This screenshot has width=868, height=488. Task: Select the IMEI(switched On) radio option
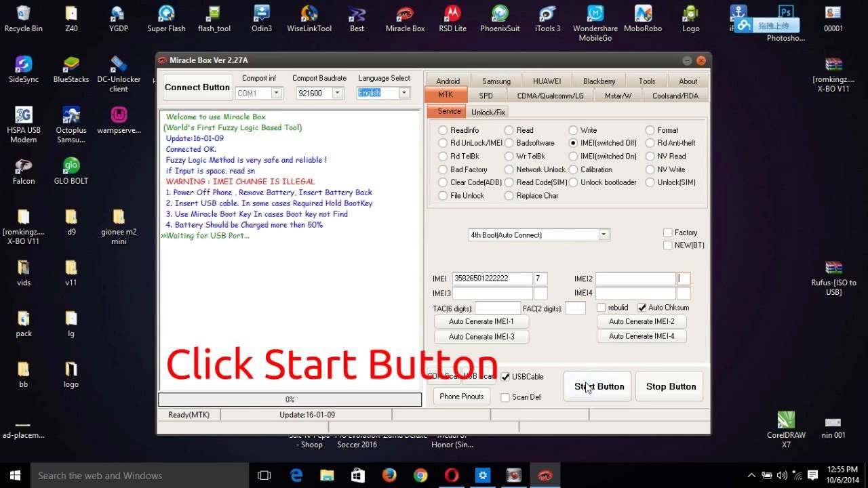coord(573,156)
